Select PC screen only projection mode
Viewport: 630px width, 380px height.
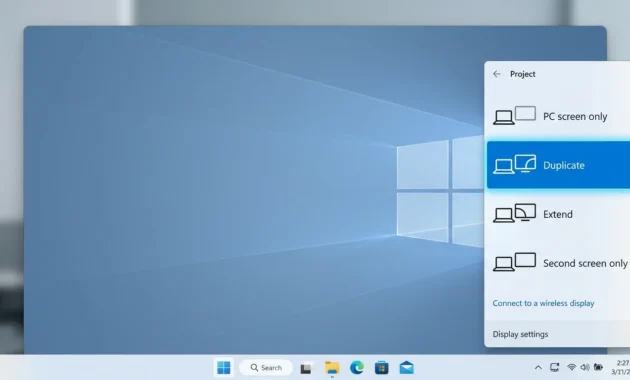(558, 116)
